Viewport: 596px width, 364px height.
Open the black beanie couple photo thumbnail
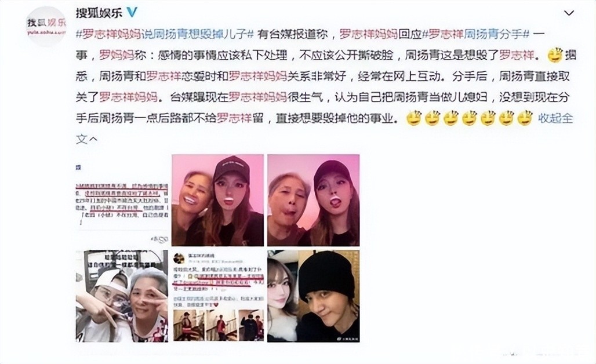(313, 296)
